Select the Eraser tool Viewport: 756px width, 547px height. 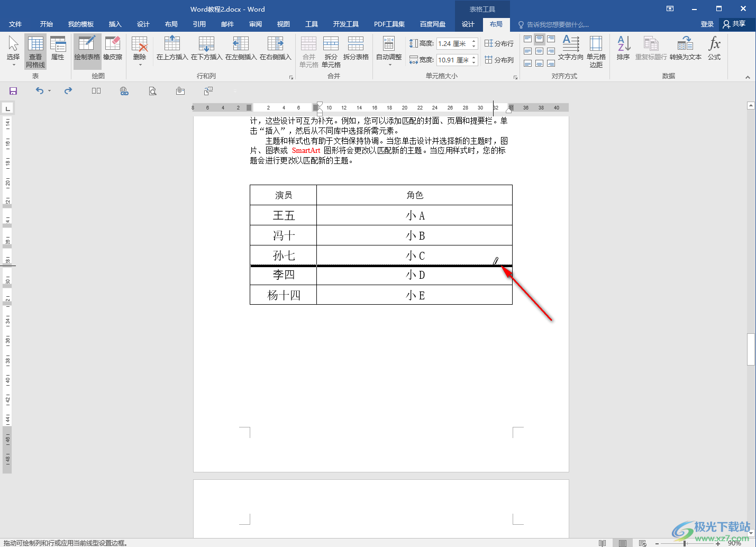[x=113, y=49]
